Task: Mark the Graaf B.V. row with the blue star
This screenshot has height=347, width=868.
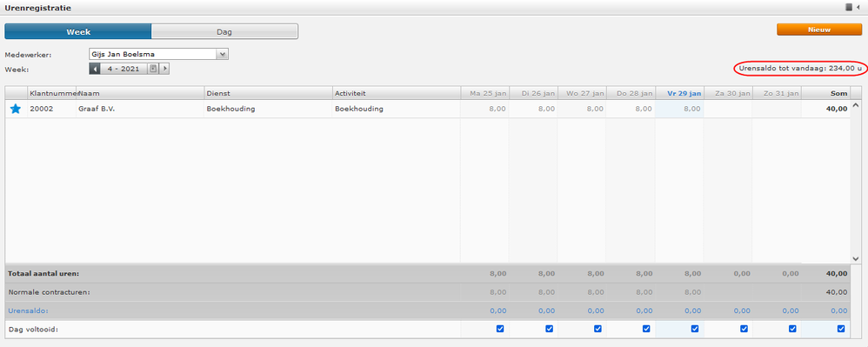Action: tap(16, 109)
